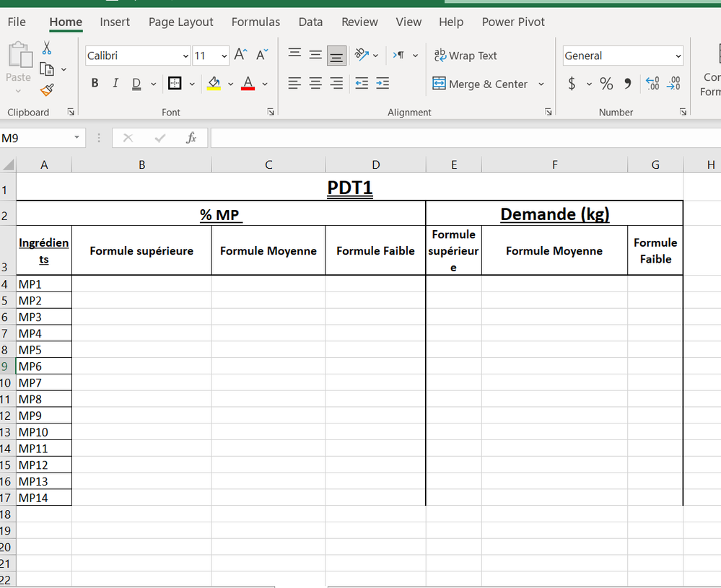Screen dimensions: 721x588
Task: Open fill color dropdown arrow
Action: coord(230,84)
